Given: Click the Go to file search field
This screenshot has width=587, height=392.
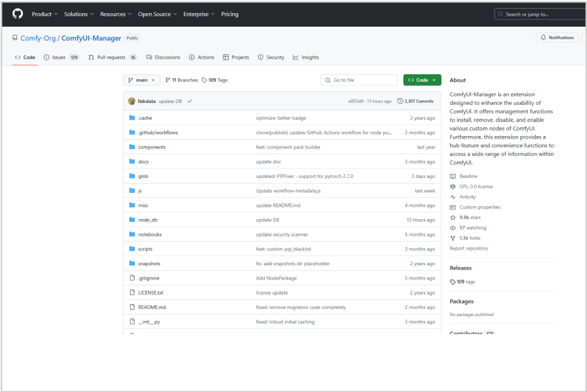Looking at the screenshot, I should (359, 80).
